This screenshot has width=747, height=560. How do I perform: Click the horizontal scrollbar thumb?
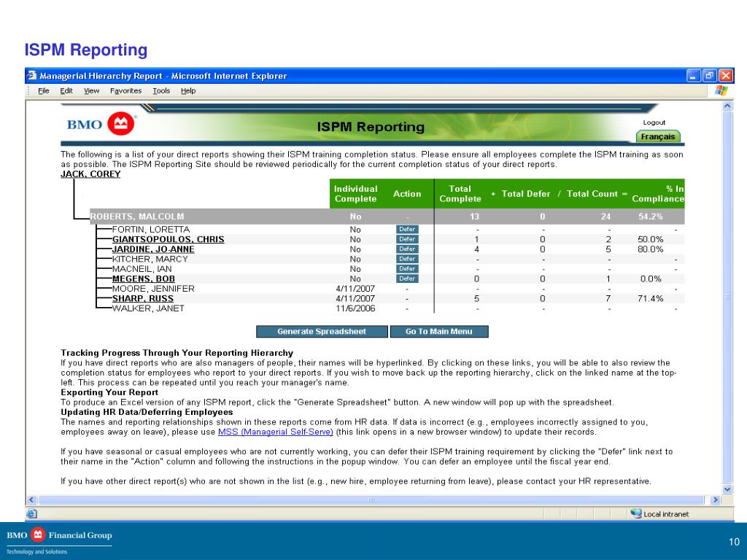tap(371, 500)
